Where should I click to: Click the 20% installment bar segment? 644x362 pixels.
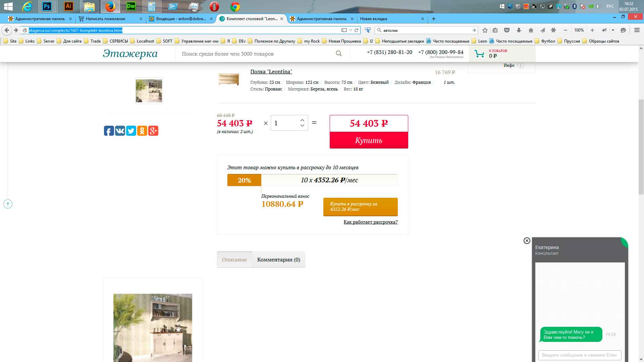(244, 180)
